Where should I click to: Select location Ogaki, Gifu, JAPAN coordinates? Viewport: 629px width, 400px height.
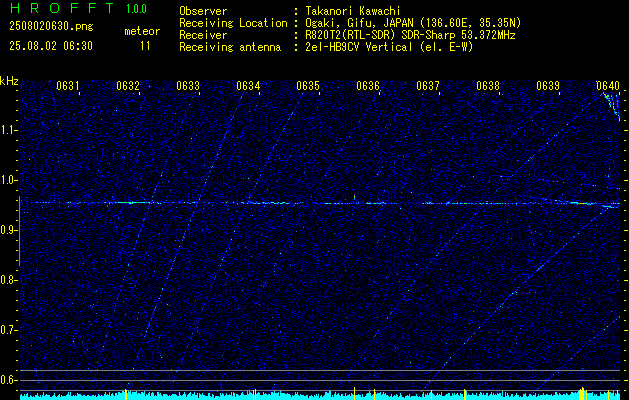click(x=413, y=23)
